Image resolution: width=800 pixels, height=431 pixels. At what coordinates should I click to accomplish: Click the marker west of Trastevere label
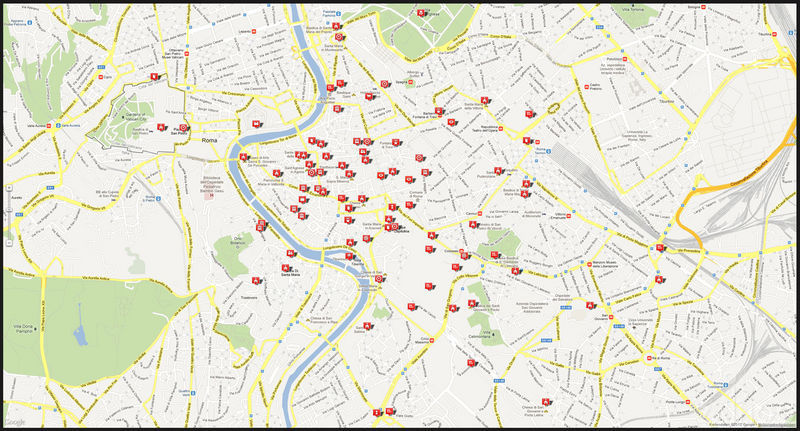(255, 281)
